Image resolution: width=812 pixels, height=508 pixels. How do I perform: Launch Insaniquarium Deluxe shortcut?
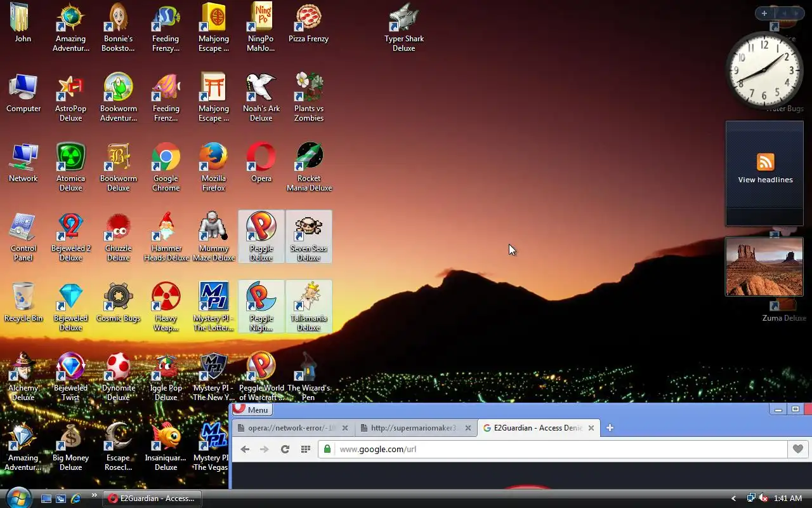click(166, 446)
